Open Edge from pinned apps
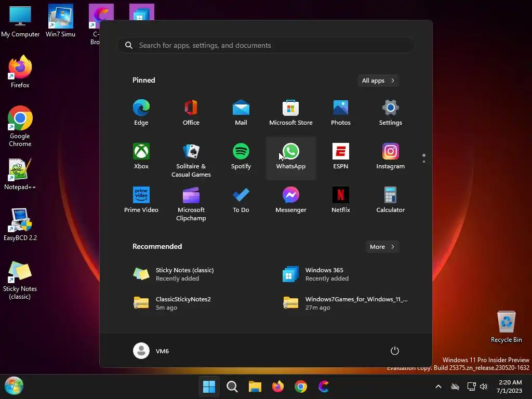Screen dimensions: 532x399 coord(141,113)
